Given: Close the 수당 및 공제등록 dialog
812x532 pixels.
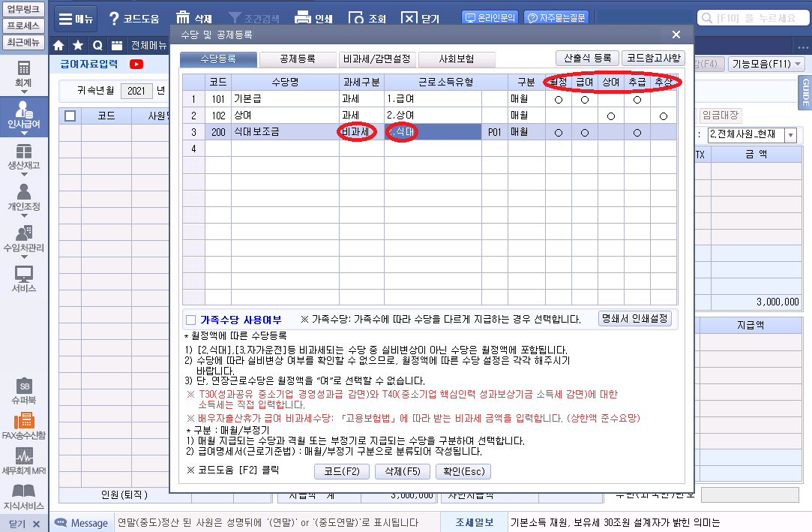Looking at the screenshot, I should [x=676, y=35].
